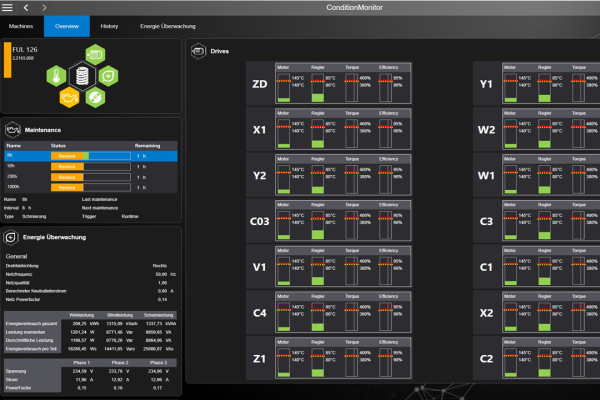The height and width of the screenshot is (400, 600).
Task: Click the Phase 1 column header
Action: (x=82, y=362)
